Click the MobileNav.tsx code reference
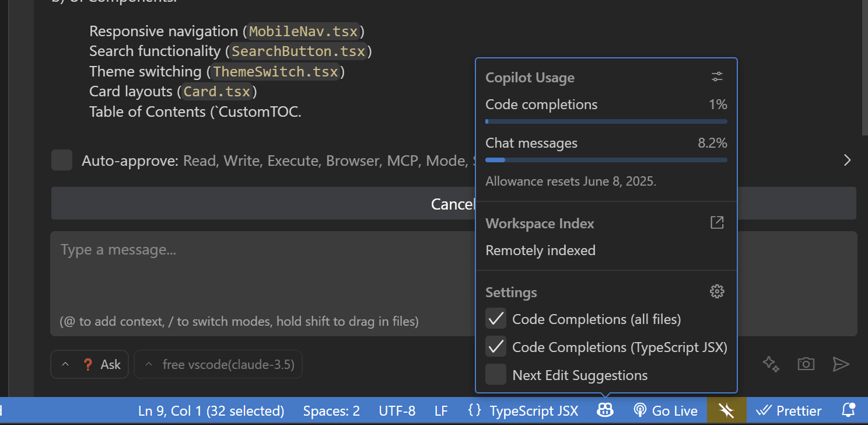This screenshot has width=868, height=425. coord(304,31)
